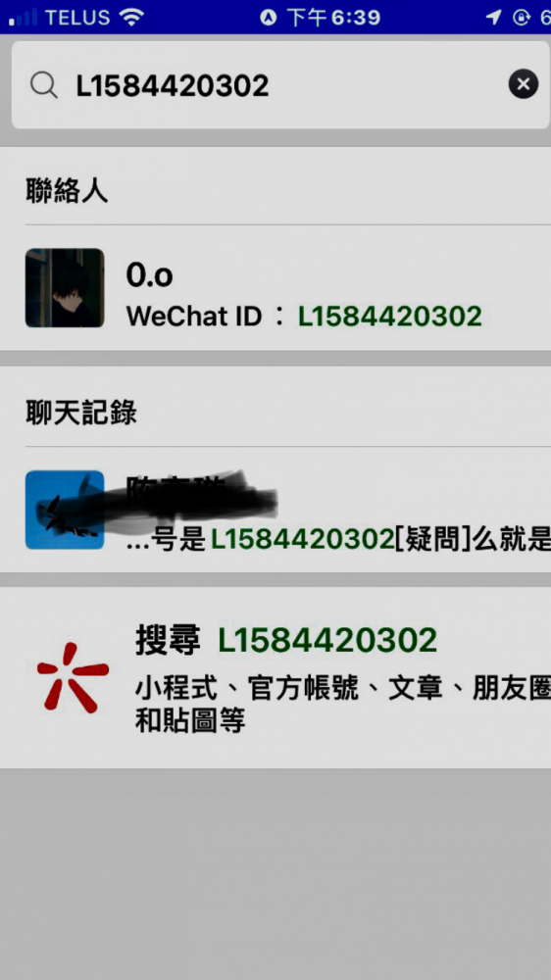Open chat record message mentioning L1584420302

[x=275, y=510]
